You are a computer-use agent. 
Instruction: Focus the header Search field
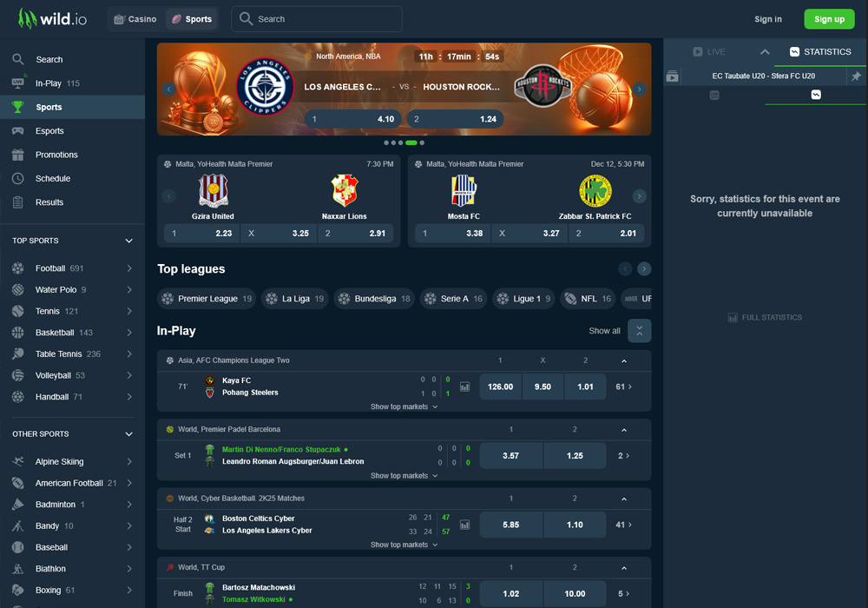(317, 19)
